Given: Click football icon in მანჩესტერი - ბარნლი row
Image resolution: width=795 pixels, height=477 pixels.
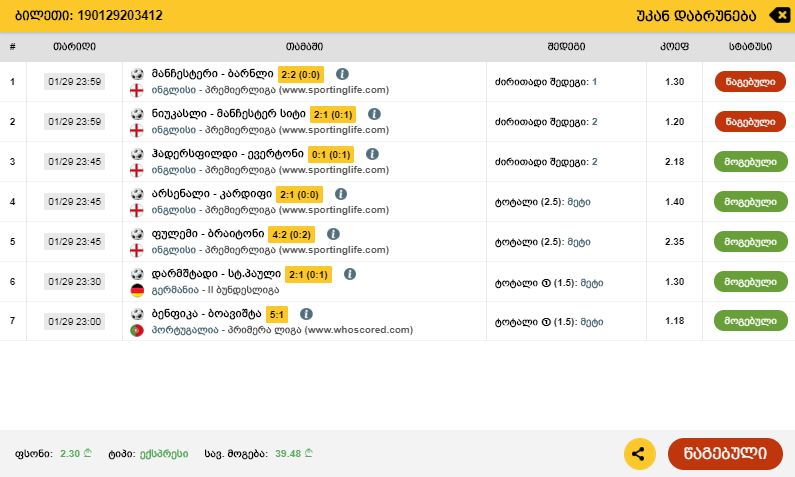Looking at the screenshot, I should 137,74.
